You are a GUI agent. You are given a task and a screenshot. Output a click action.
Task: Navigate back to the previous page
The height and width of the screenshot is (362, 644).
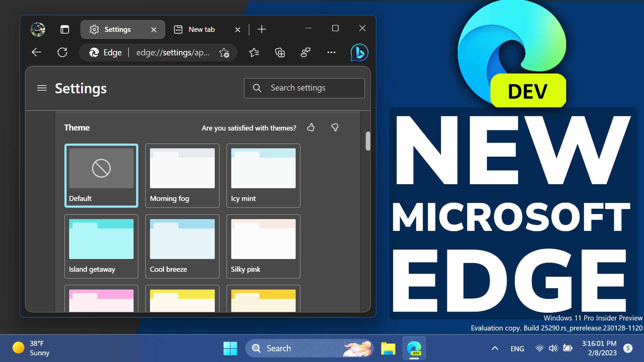point(37,52)
